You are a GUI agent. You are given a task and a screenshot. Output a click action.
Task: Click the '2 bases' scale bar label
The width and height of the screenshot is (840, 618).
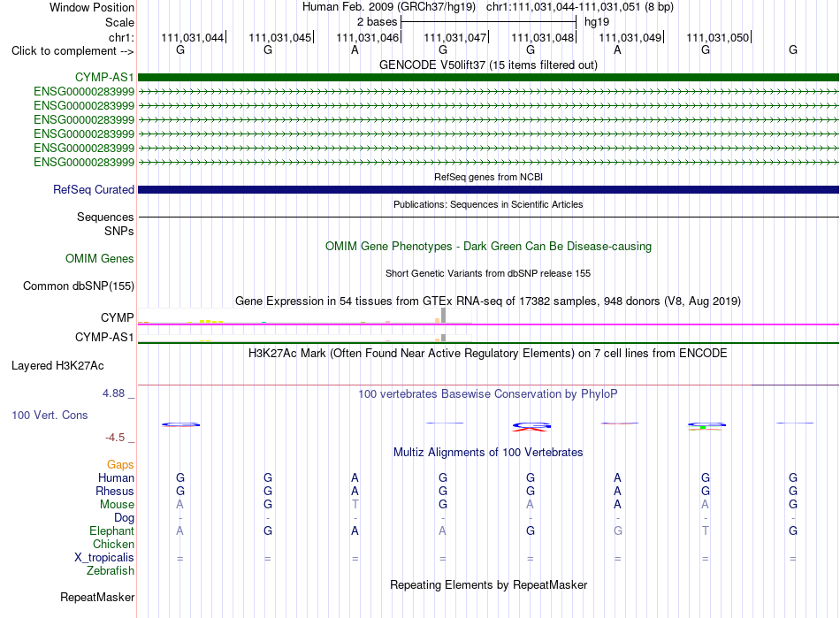[x=378, y=22]
